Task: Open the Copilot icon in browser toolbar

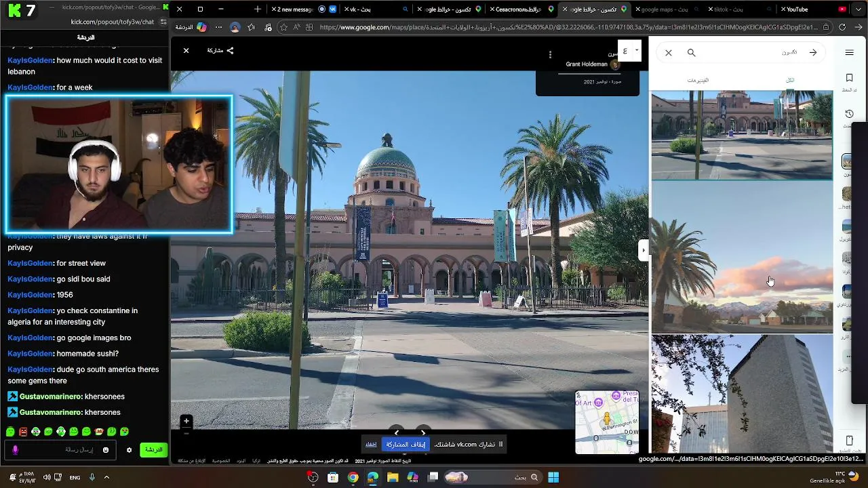Action: [x=202, y=28]
